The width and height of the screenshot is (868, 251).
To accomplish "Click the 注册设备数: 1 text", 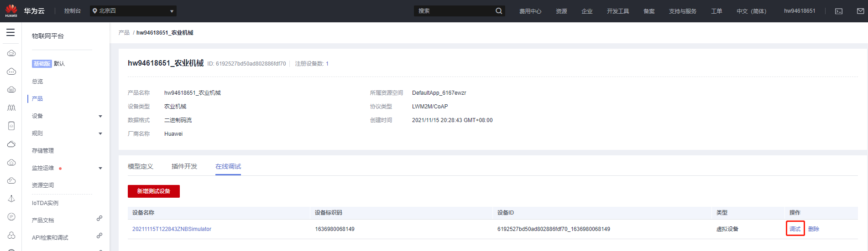I will coord(312,64).
